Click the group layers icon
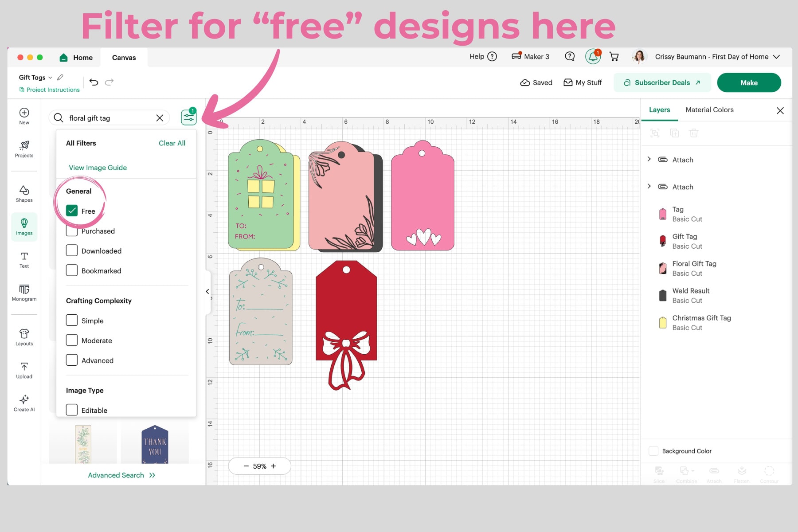This screenshot has width=798, height=532. tap(655, 133)
